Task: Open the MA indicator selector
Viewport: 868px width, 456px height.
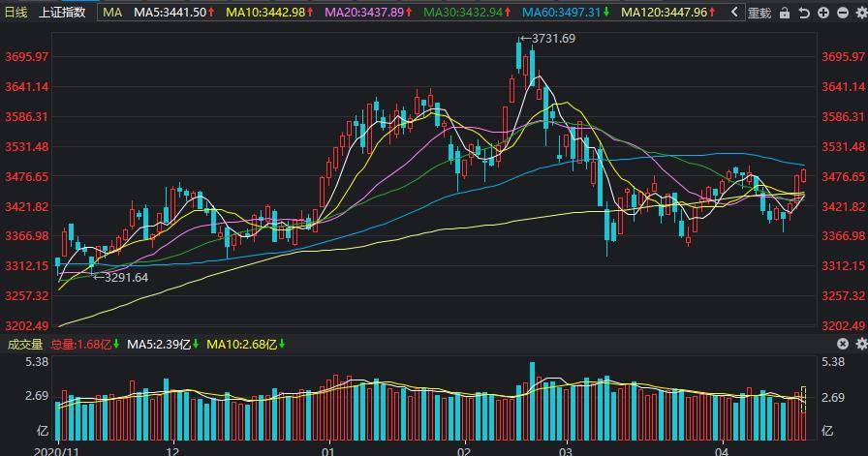Action: click(x=112, y=13)
